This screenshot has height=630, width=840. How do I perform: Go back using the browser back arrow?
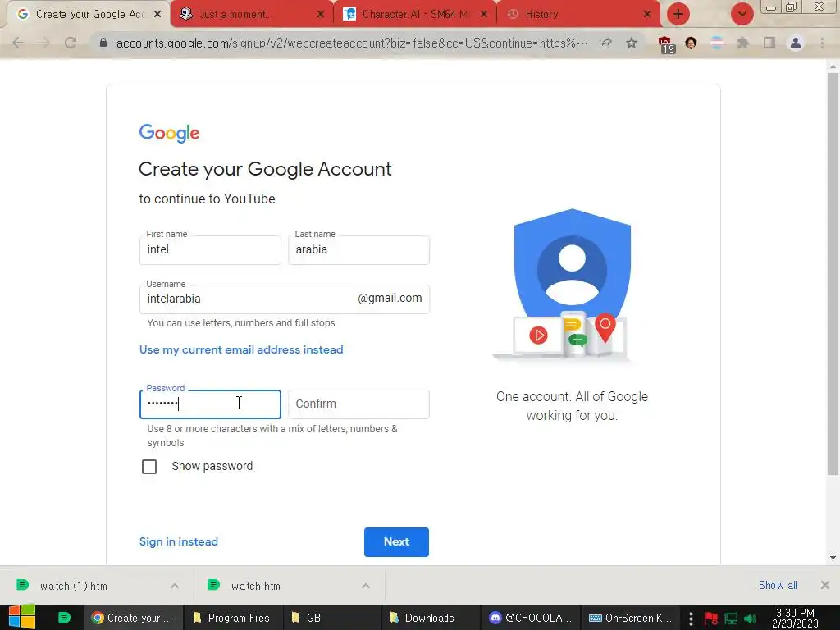click(18, 43)
